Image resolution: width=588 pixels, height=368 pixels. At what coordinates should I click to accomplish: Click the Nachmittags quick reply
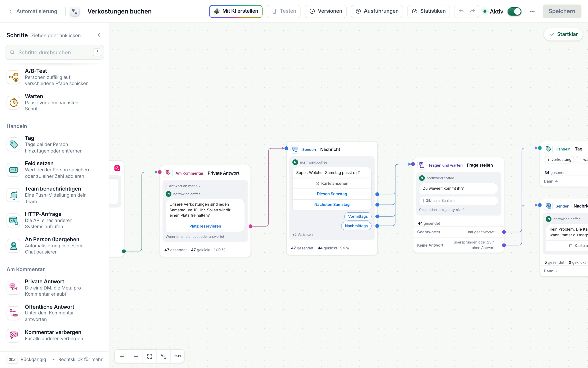coord(356,226)
